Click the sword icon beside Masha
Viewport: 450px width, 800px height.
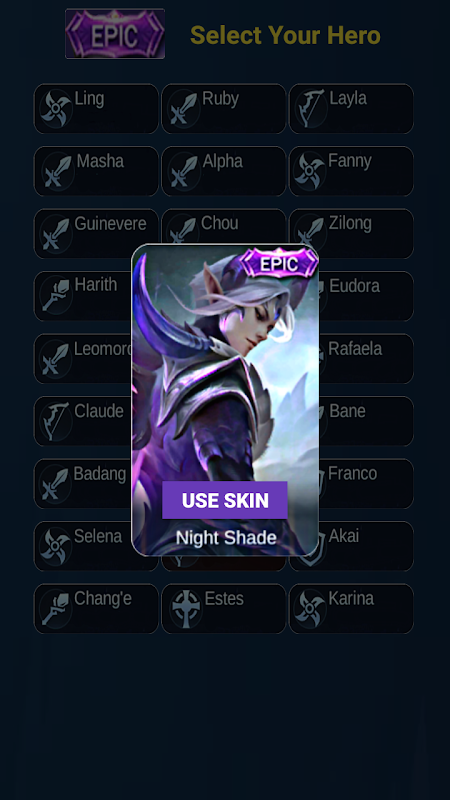click(57, 171)
